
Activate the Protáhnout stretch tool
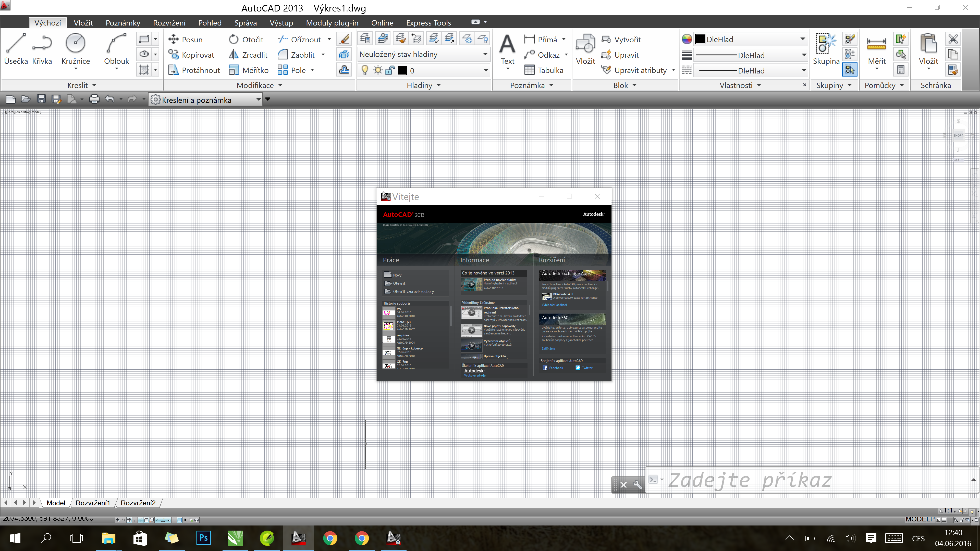coord(194,70)
